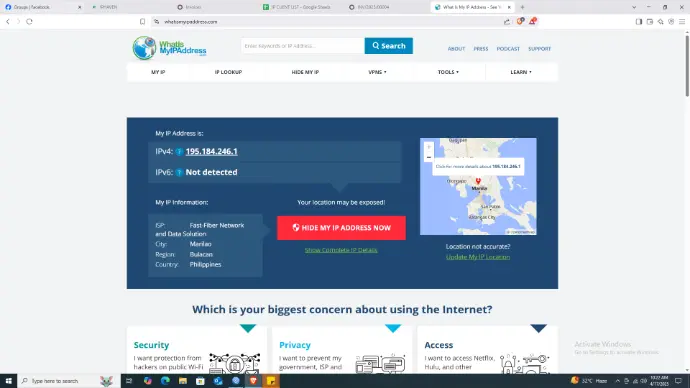Focus the keyword or IP address search field
The image size is (690, 388).
(303, 46)
